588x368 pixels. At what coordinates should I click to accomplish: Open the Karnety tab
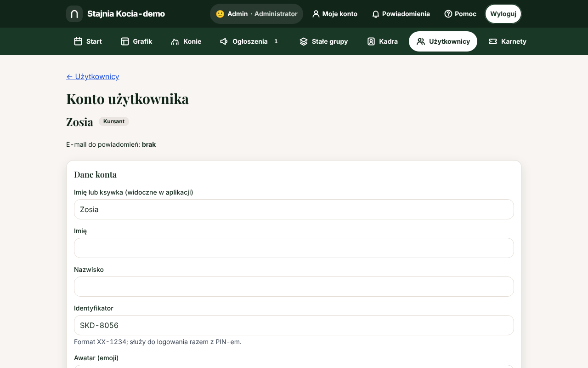508,41
